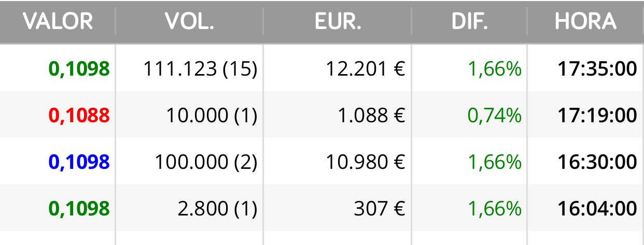Select the blue 0,1098 value
644x245 pixels.
pyautogui.click(x=79, y=162)
